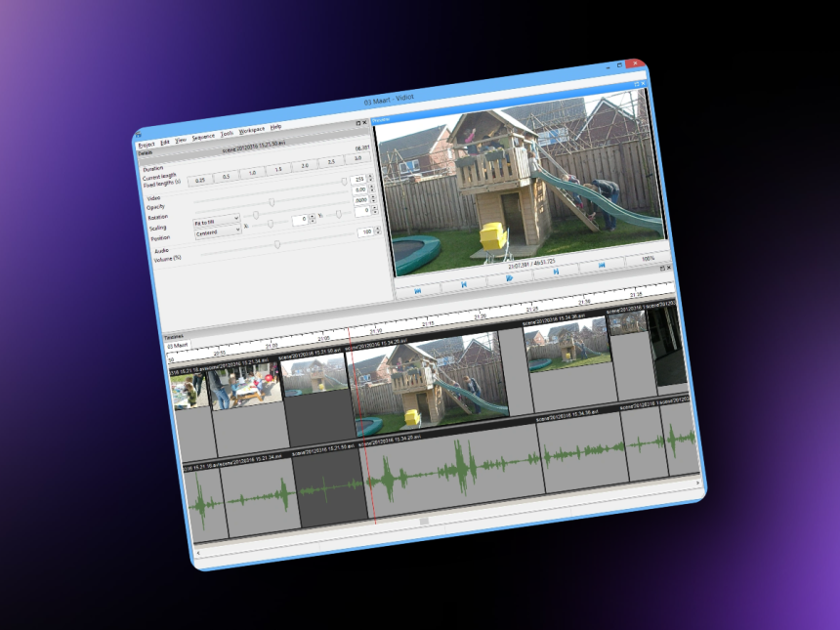Select the '03 Maart' timeline tab

click(178, 346)
